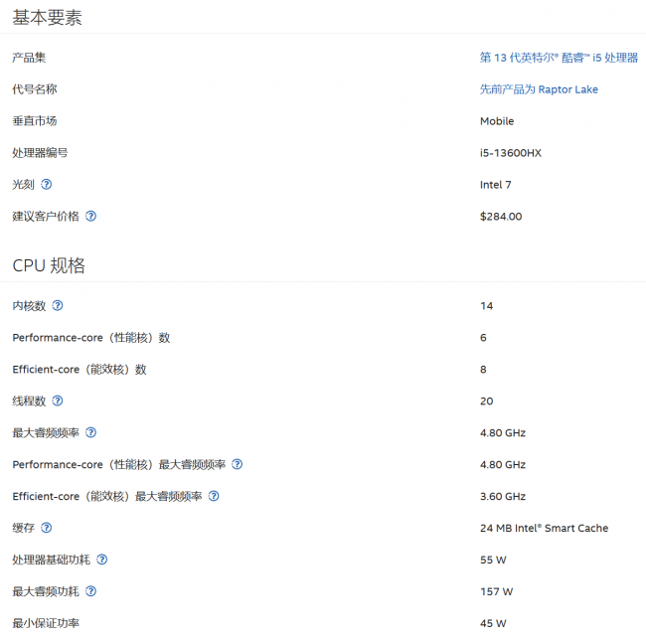Image resolution: width=646 pixels, height=644 pixels.
Task: Open the help icon next to 线程数
Action: tap(58, 401)
